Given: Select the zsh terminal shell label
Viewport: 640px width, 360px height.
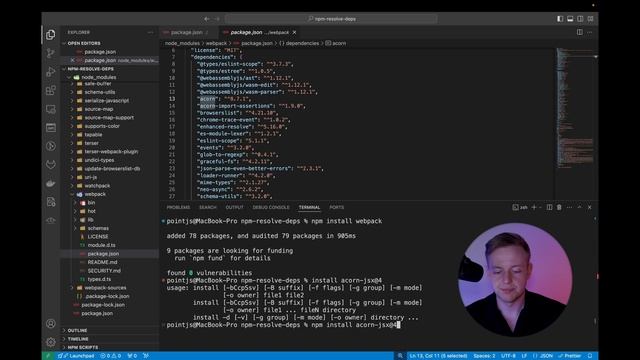Looking at the screenshot, I should (520, 207).
